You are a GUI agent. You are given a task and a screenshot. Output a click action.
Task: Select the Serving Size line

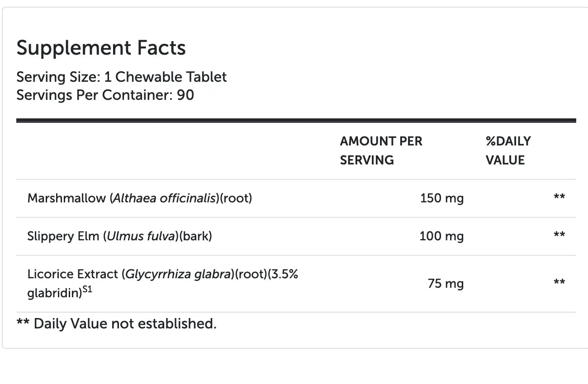point(121,77)
